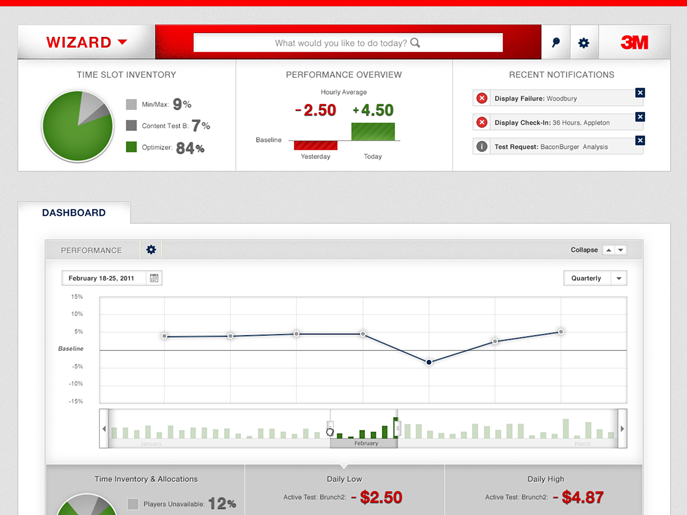Click error icon on Display Failure notification
687x515 pixels.
pos(482,98)
